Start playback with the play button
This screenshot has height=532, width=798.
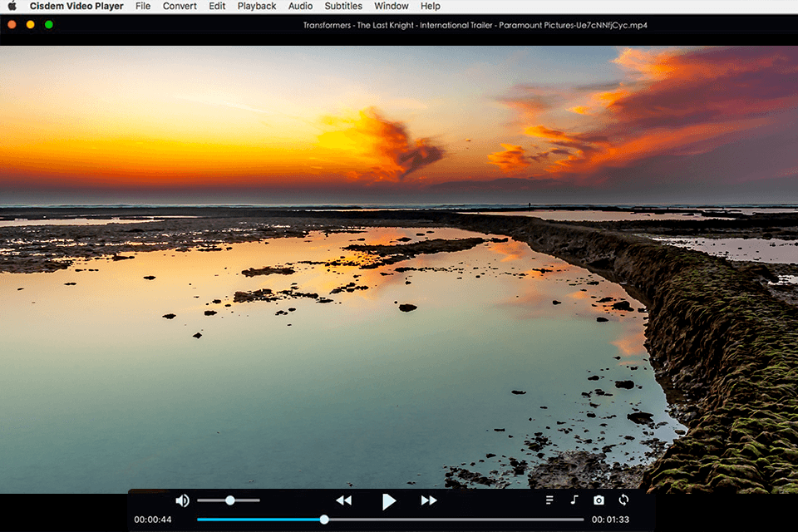pyautogui.click(x=389, y=501)
